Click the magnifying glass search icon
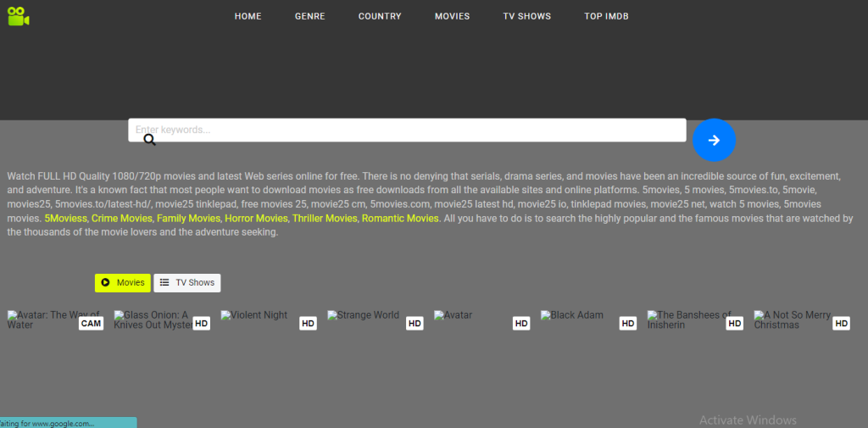This screenshot has width=868, height=428. coord(149,140)
